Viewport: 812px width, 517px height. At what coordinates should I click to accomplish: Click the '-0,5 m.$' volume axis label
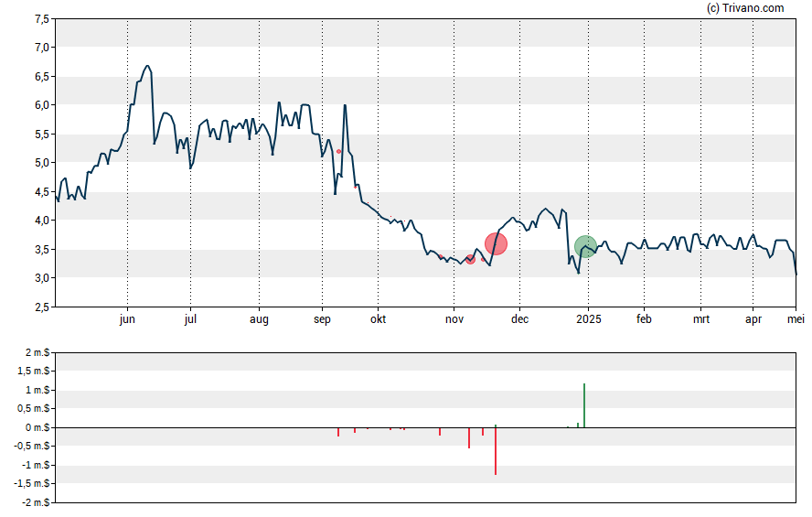pyautogui.click(x=32, y=446)
